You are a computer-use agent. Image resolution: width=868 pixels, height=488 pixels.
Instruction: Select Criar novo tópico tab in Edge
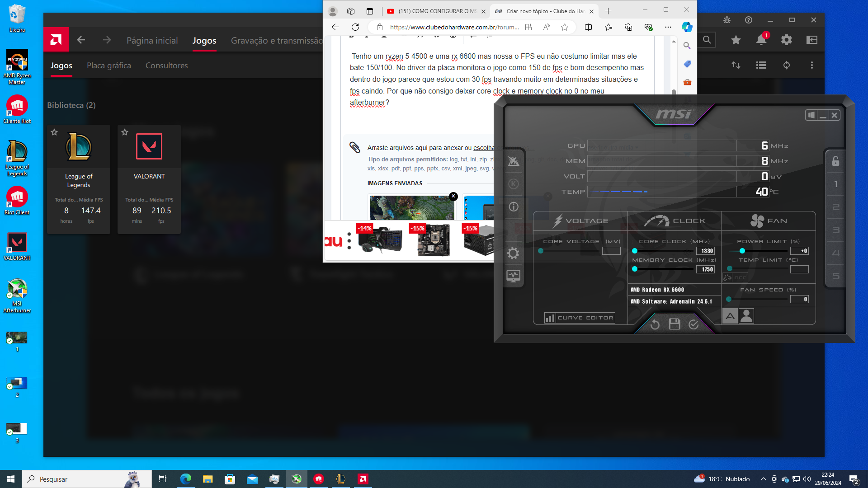coord(544,11)
